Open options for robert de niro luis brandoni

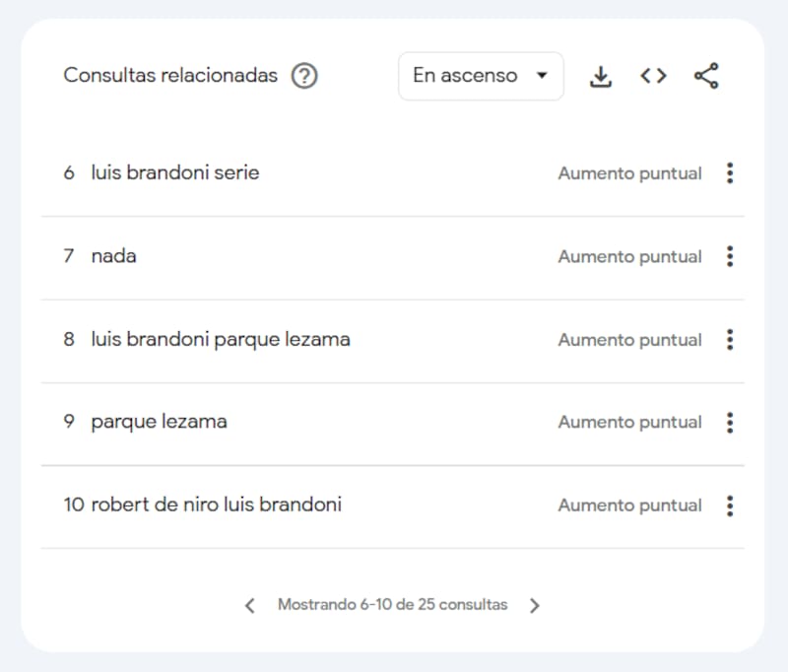point(729,505)
